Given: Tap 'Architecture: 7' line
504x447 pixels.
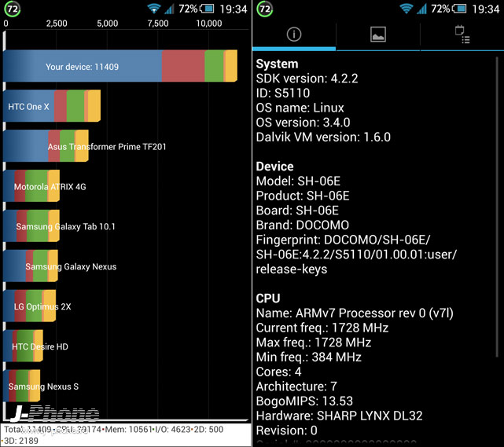Looking at the screenshot, I should 296,387.
